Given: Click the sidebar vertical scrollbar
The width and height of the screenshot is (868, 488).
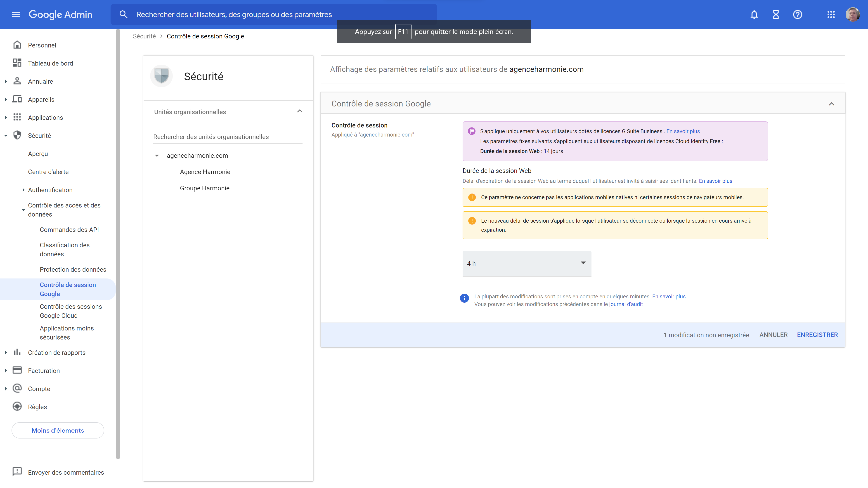Looking at the screenshot, I should tap(118, 244).
